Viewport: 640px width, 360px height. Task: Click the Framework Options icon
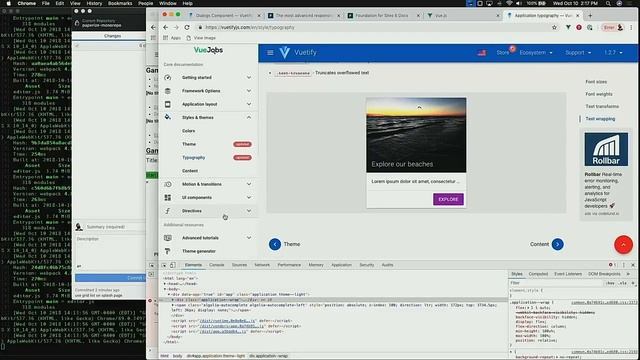point(168,91)
